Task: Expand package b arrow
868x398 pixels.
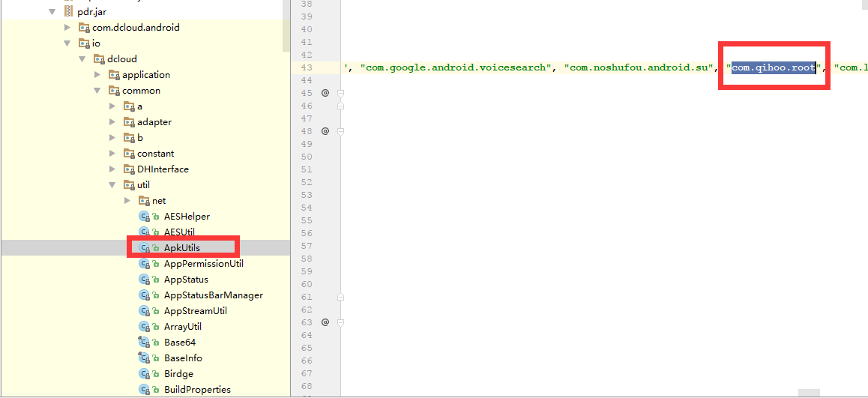Action: click(112, 138)
